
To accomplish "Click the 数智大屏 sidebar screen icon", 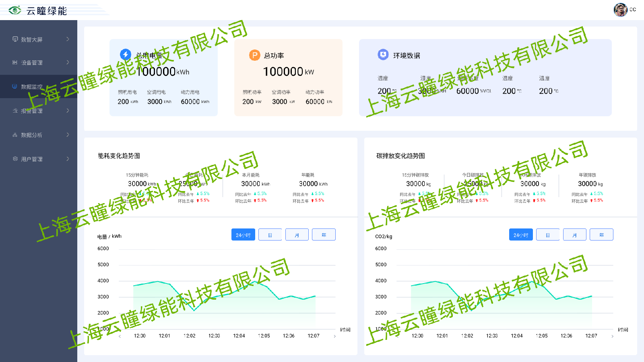I will tap(15, 39).
